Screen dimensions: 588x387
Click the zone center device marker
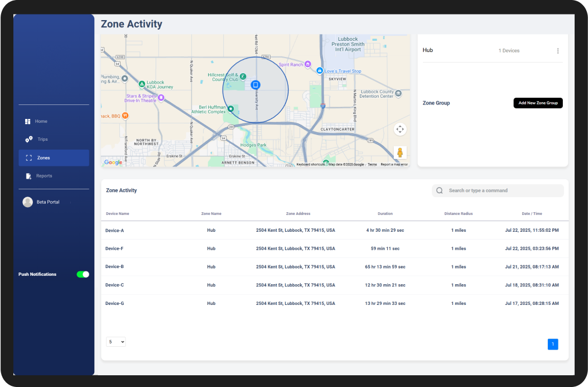[256, 85]
